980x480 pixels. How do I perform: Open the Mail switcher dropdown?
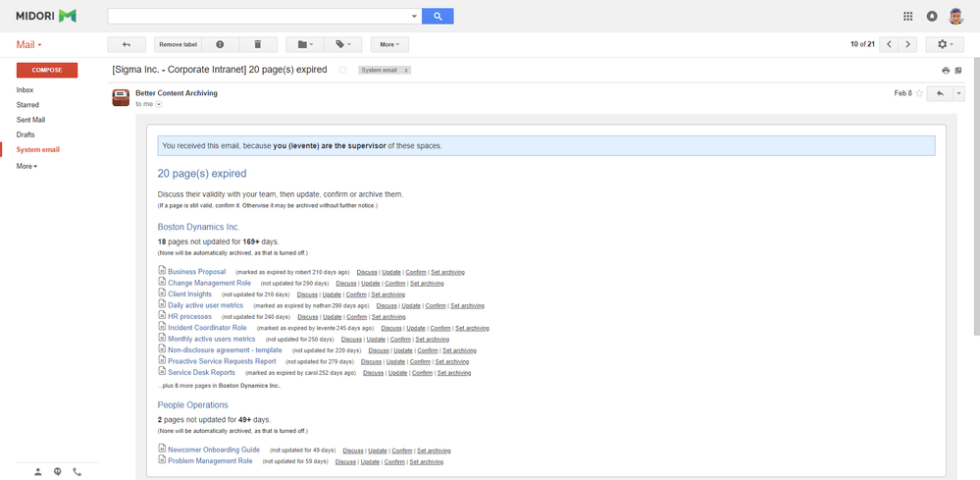pos(28,45)
